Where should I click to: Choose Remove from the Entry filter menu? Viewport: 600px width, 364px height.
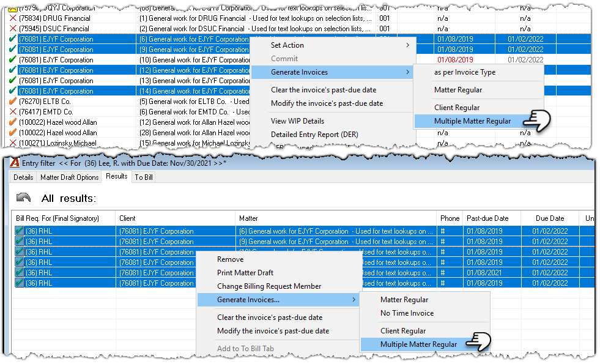(x=230, y=259)
